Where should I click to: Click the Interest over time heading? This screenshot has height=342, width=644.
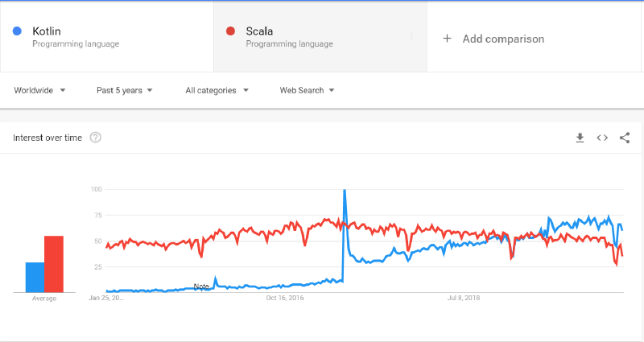click(47, 138)
